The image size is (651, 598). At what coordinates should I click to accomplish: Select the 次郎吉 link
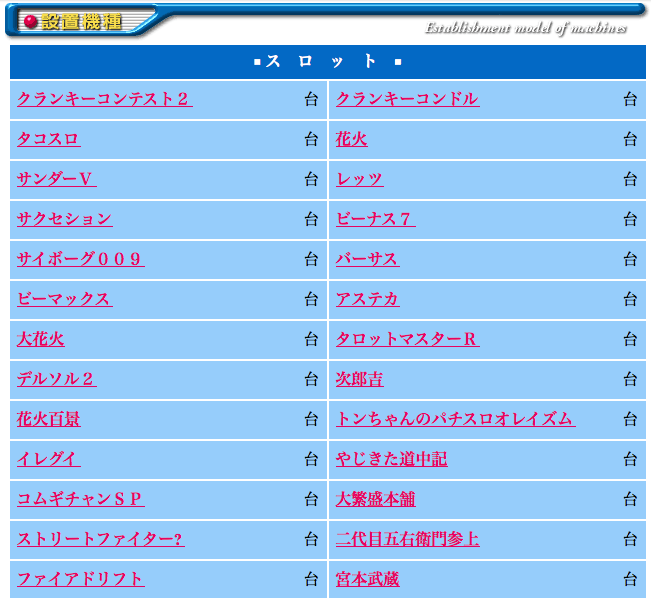[x=360, y=379]
